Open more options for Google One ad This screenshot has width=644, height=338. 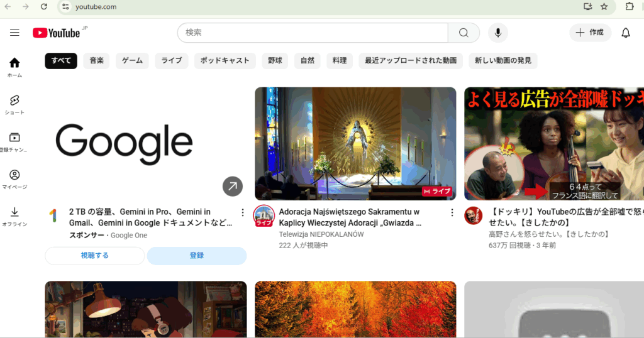[243, 213]
